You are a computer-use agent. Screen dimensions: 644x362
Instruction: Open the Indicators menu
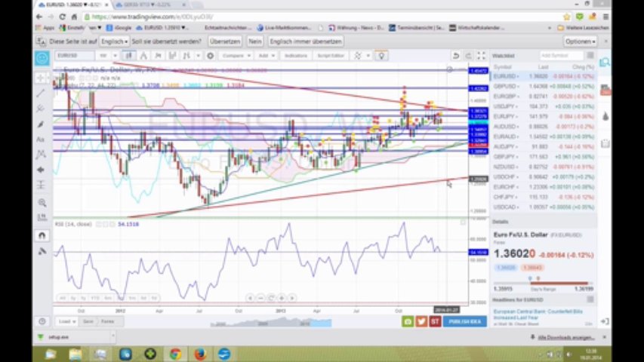[x=296, y=55]
